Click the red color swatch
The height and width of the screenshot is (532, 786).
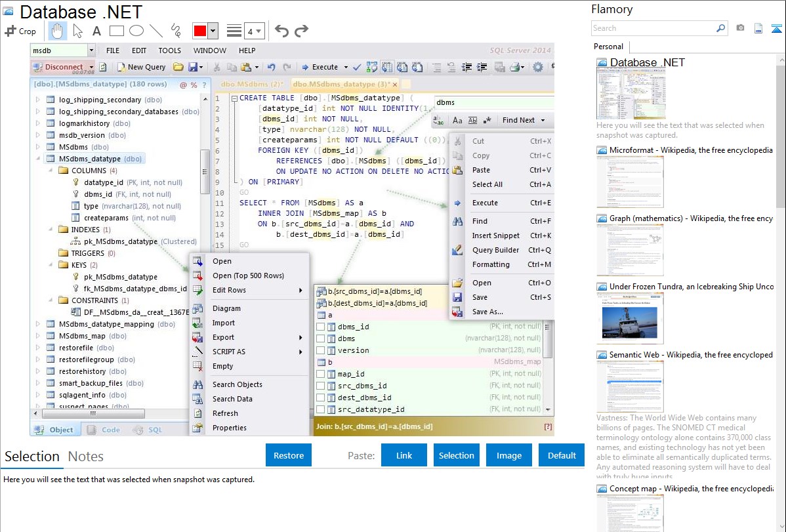click(199, 31)
